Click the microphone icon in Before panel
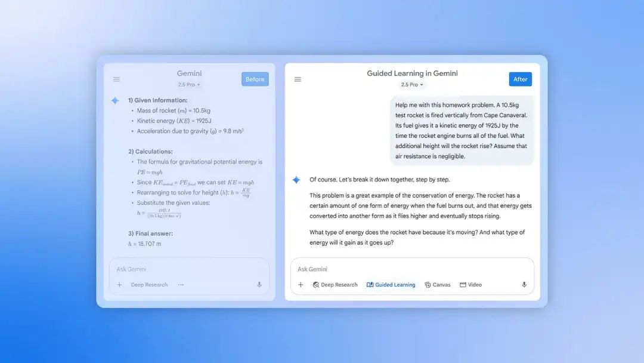This screenshot has height=363, width=644. [x=259, y=284]
